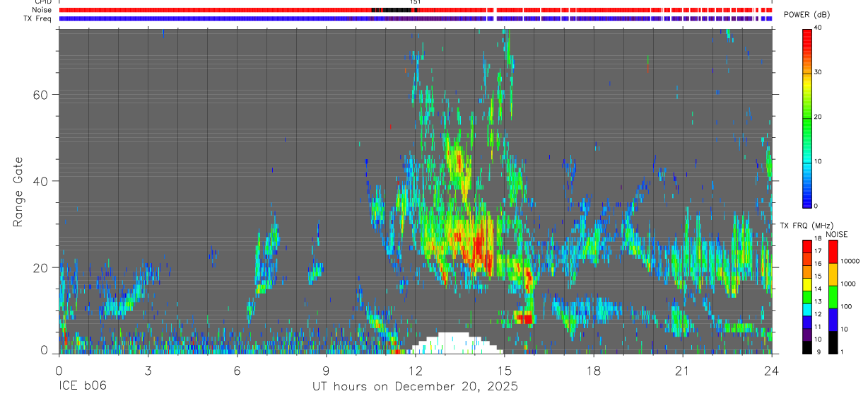Viewport: 868px width, 401px height.
Task: Click the "18" MHz label on the TX frequency scale
Action: [x=819, y=239]
